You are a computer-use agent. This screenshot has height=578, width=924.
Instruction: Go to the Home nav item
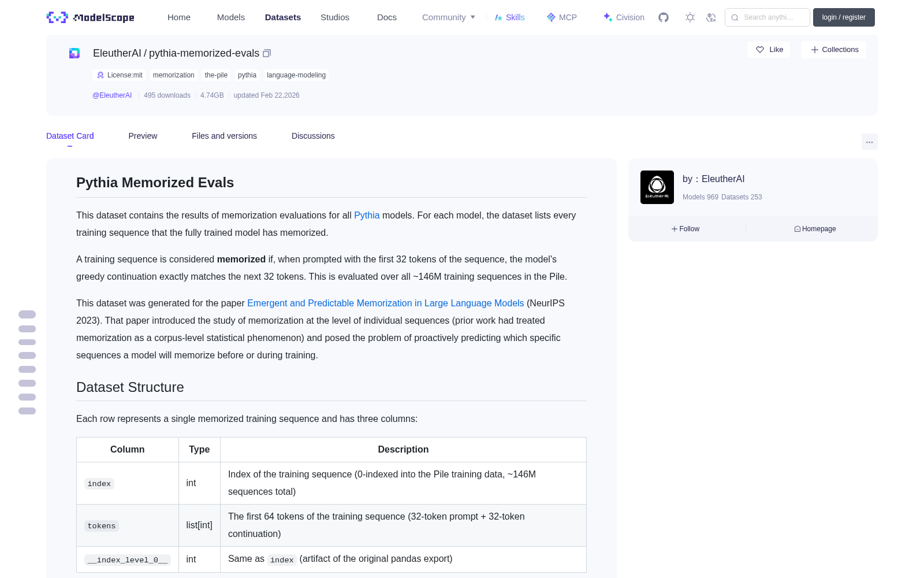179,17
